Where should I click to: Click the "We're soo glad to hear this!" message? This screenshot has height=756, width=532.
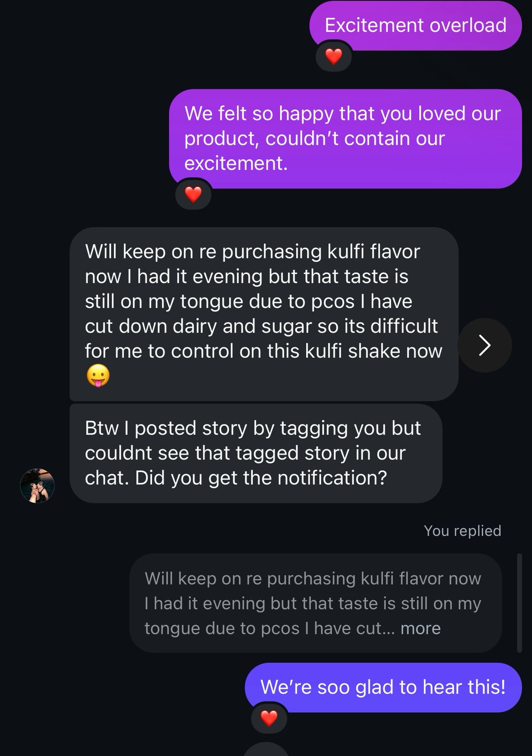[x=383, y=687]
